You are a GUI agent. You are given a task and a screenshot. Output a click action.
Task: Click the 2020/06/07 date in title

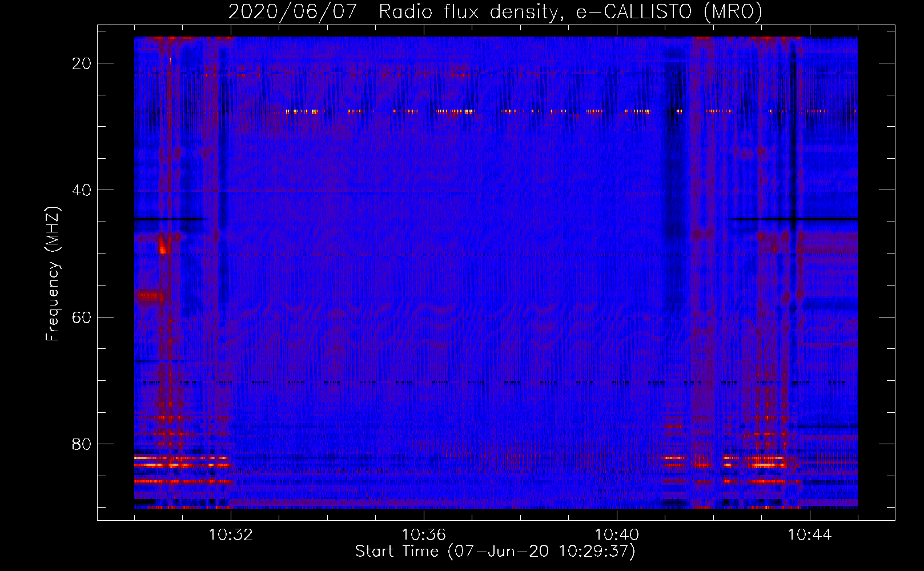tap(292, 11)
